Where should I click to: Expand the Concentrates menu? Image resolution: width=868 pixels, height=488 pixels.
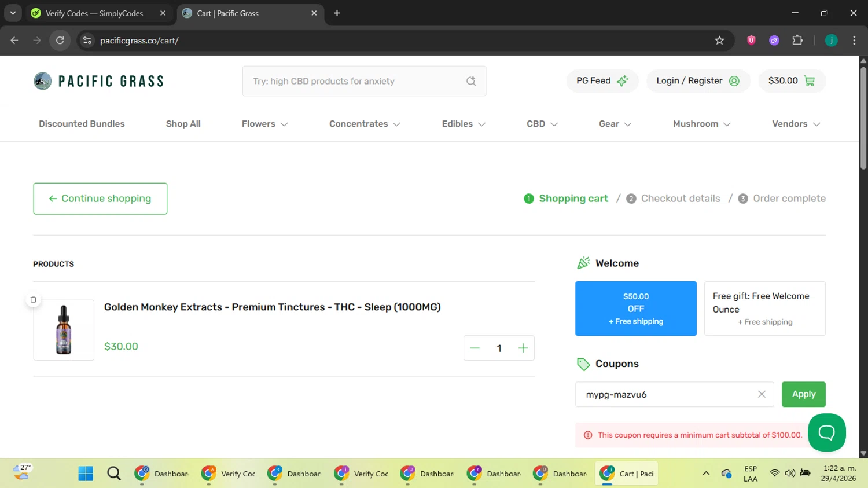(365, 124)
